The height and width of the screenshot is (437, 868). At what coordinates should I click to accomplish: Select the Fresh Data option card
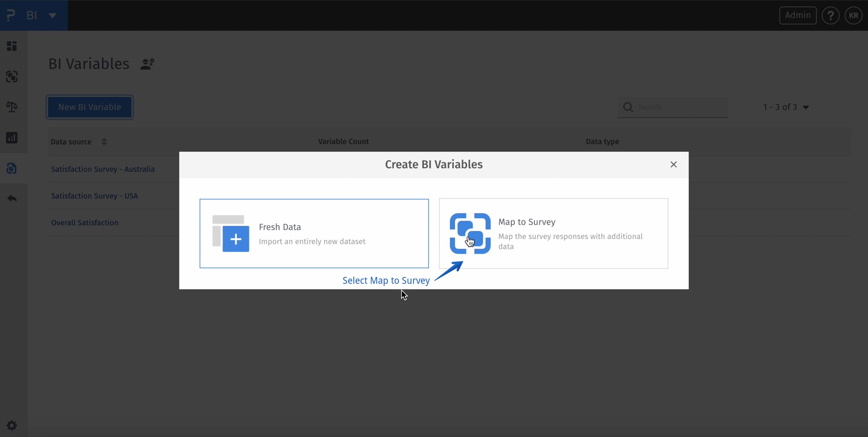314,233
